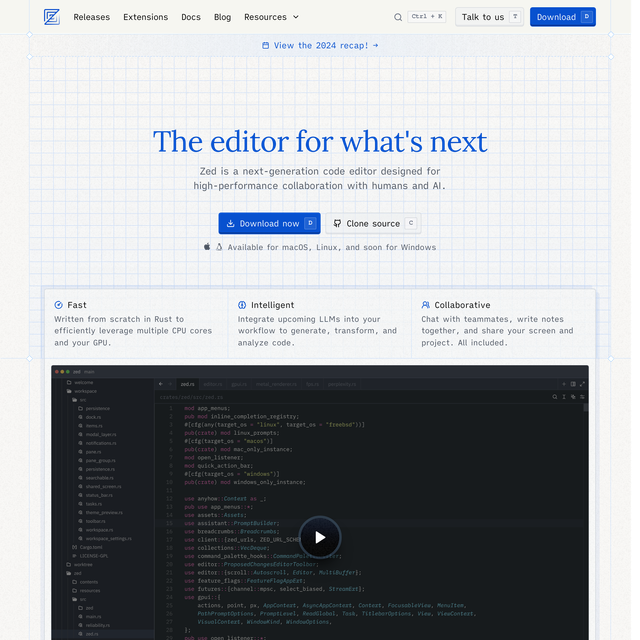Open the Docs link in navigation
Viewport: 640px width, 640px height.
191,17
